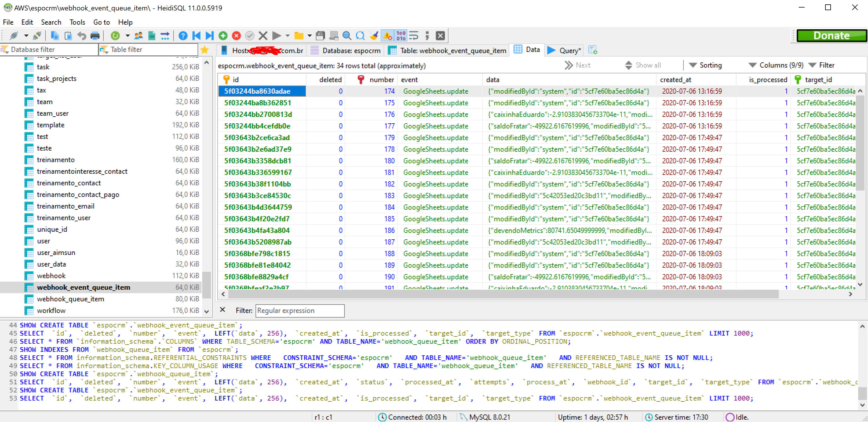Toggle the favorites star beside Table filter
The width and height of the screenshot is (868, 422).
(x=205, y=49)
